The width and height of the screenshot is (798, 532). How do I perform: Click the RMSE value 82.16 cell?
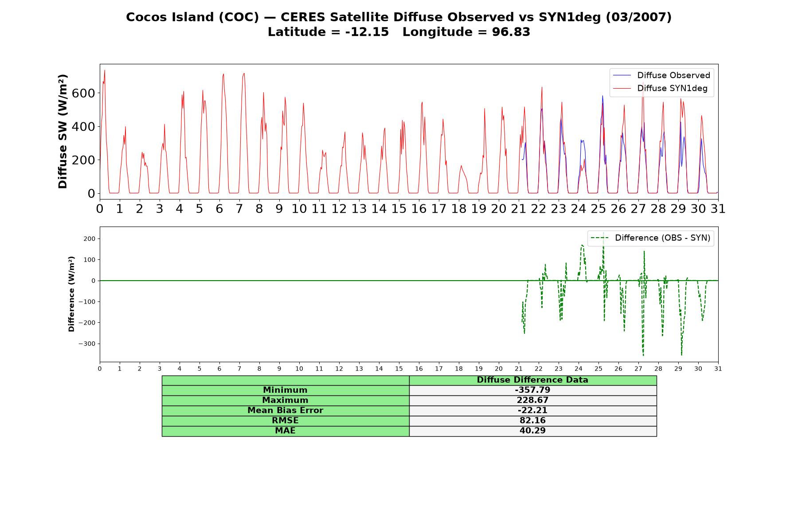click(x=532, y=421)
